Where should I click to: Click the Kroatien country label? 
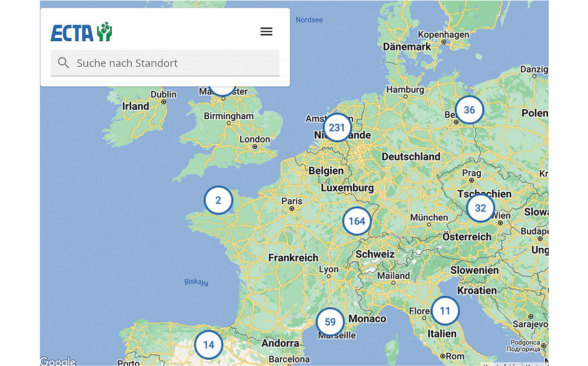click(x=477, y=290)
